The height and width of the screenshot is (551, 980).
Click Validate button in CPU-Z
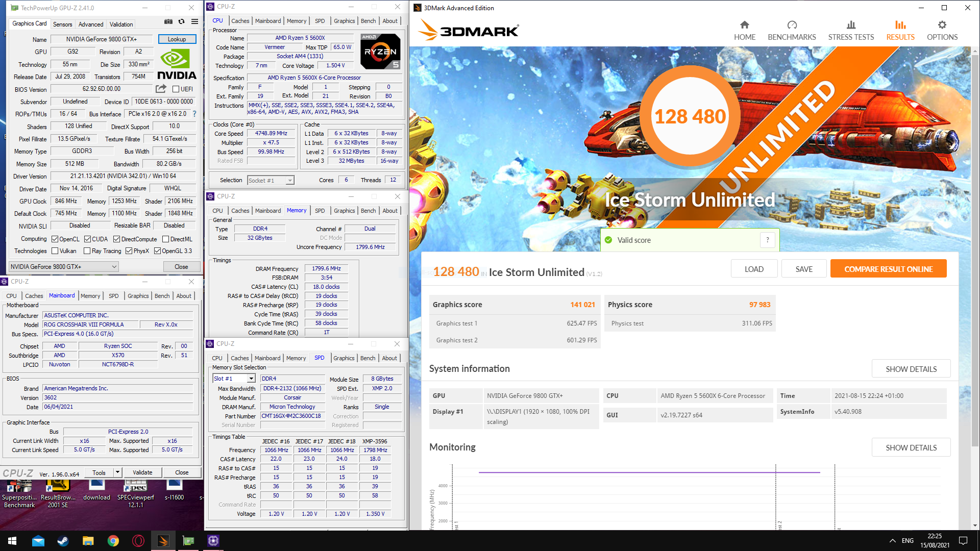pyautogui.click(x=142, y=472)
